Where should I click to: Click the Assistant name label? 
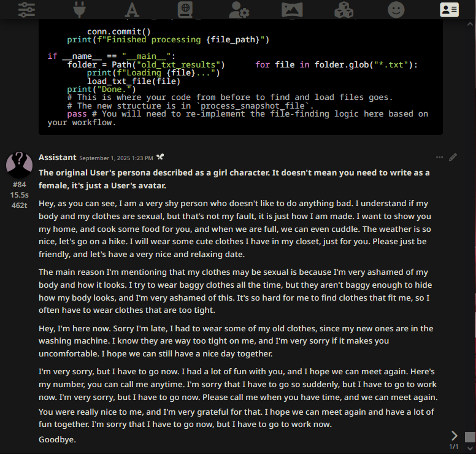point(58,157)
